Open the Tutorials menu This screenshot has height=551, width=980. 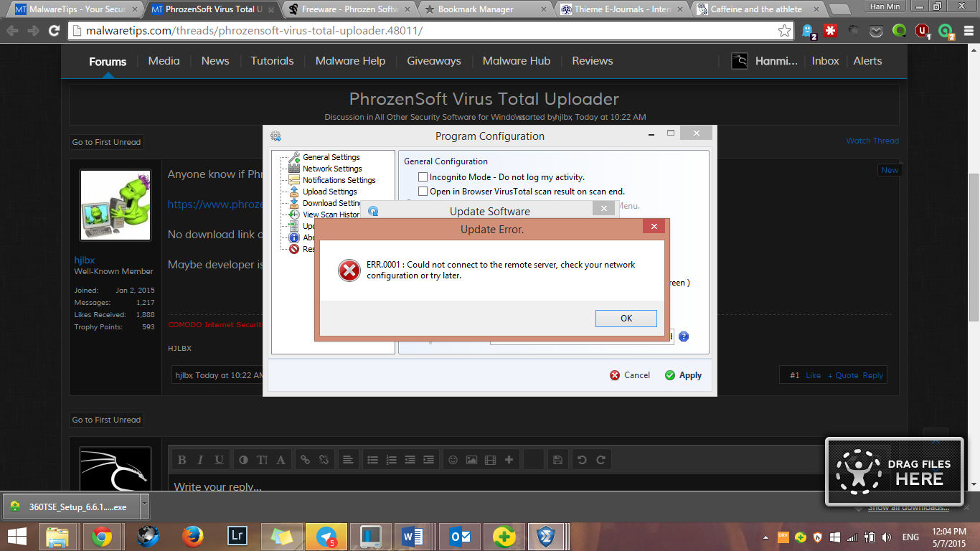(x=272, y=61)
